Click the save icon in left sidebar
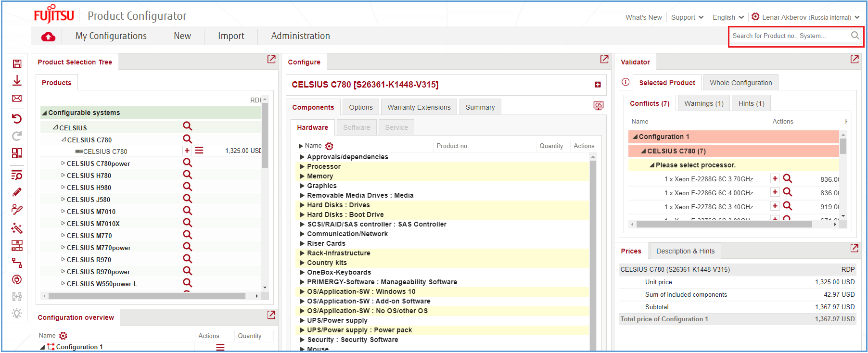868x353 pixels. click(x=17, y=64)
